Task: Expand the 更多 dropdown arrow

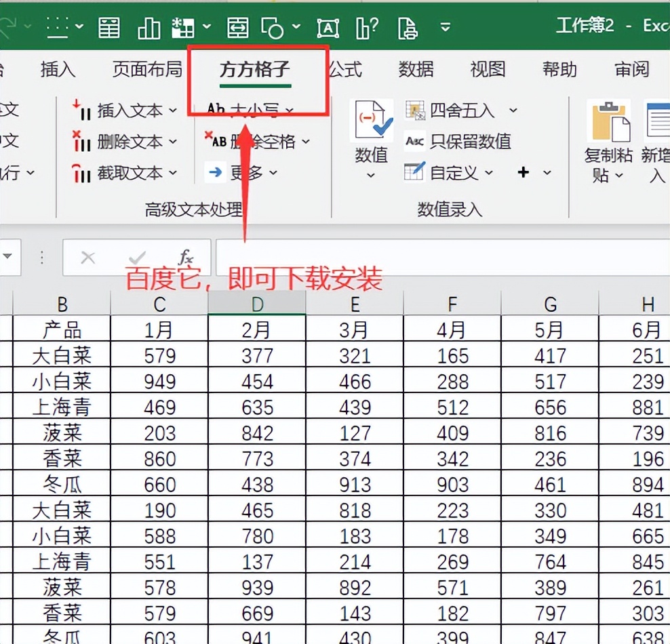Action: pos(273,173)
